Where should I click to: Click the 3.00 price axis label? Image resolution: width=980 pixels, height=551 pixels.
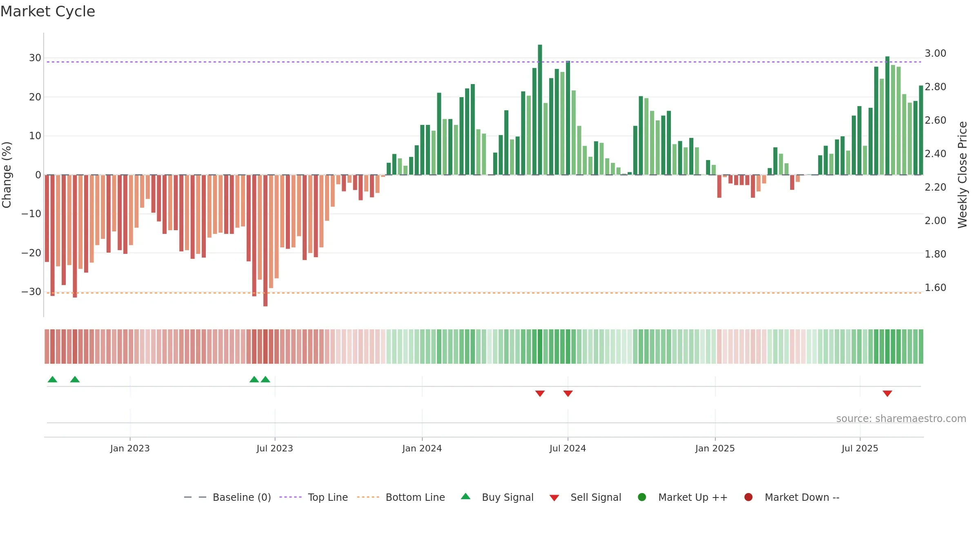click(x=935, y=53)
